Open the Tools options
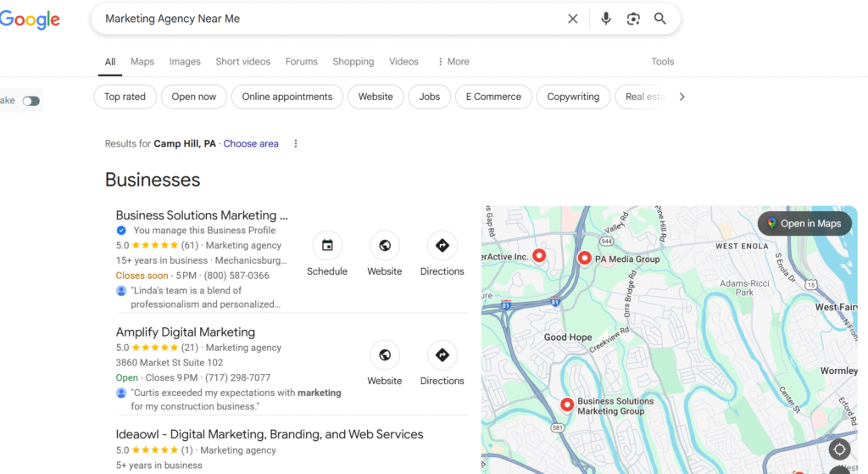The height and width of the screenshot is (474, 868). click(x=663, y=61)
